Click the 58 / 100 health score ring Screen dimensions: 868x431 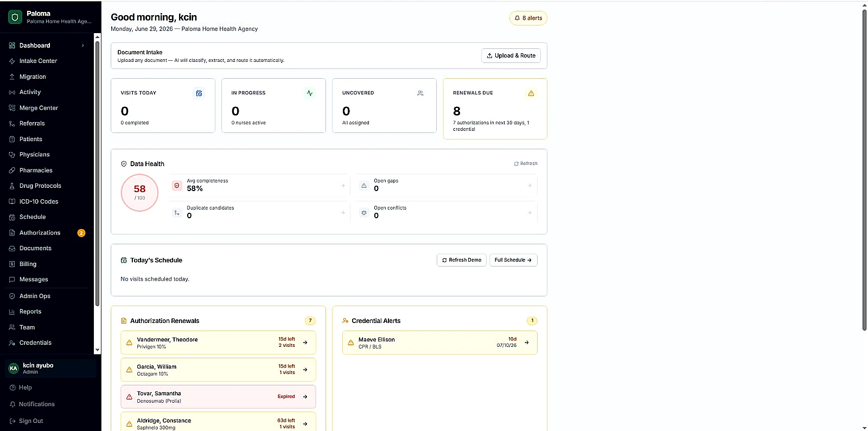point(140,193)
